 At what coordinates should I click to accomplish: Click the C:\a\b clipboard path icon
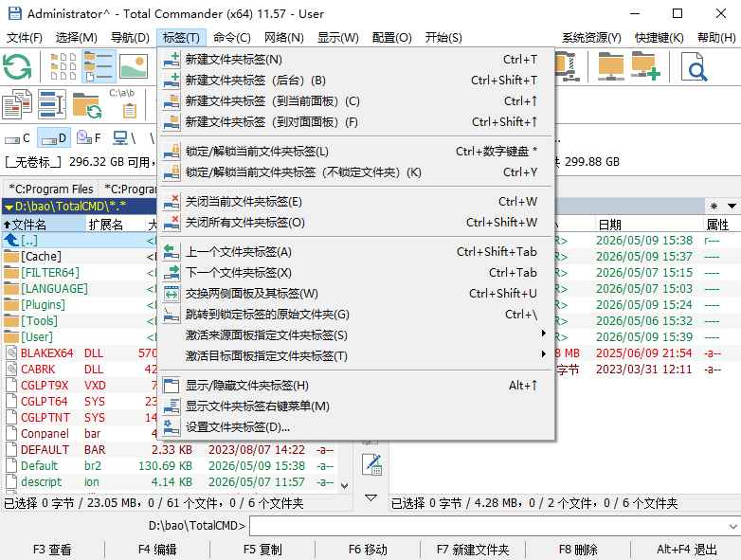click(x=122, y=103)
